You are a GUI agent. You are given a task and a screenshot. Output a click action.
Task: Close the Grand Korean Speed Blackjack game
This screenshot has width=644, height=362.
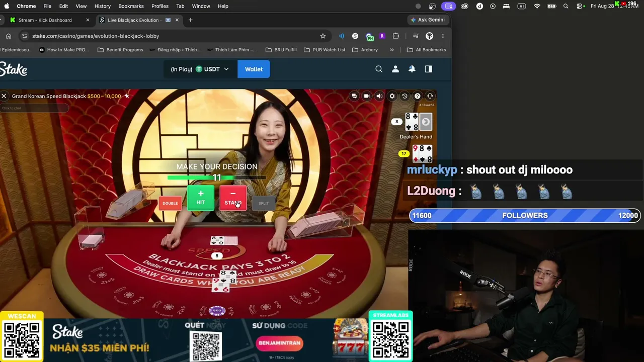[x=4, y=96]
